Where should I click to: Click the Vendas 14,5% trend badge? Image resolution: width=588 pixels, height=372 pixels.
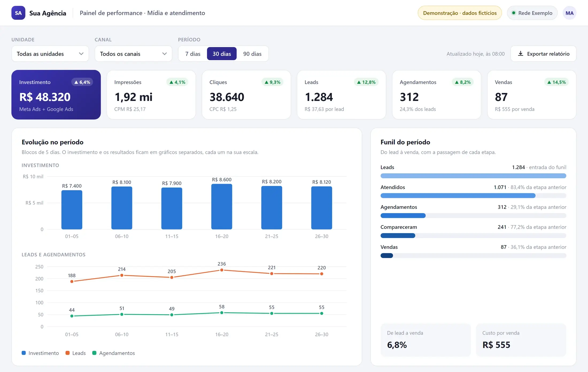[556, 82]
